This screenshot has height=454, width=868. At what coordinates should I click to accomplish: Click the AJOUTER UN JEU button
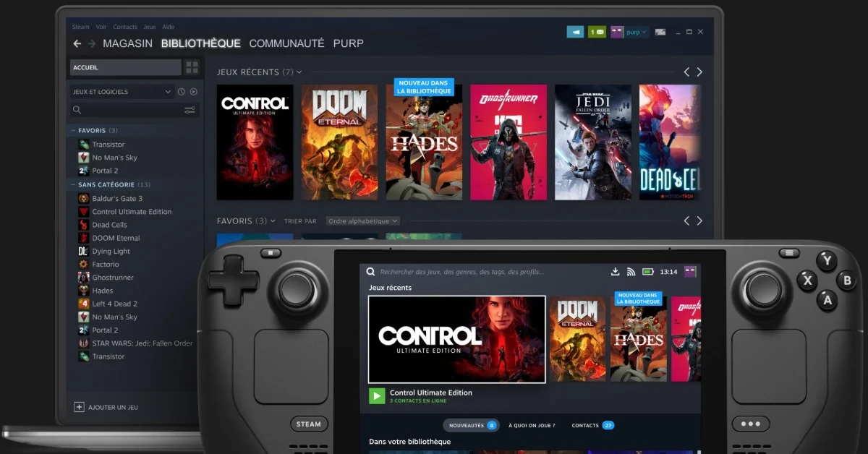[x=114, y=407]
